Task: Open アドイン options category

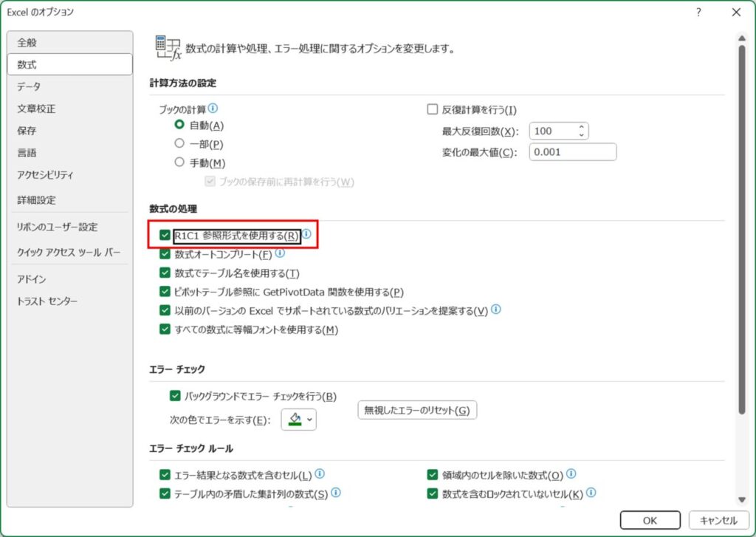Action: 70,279
